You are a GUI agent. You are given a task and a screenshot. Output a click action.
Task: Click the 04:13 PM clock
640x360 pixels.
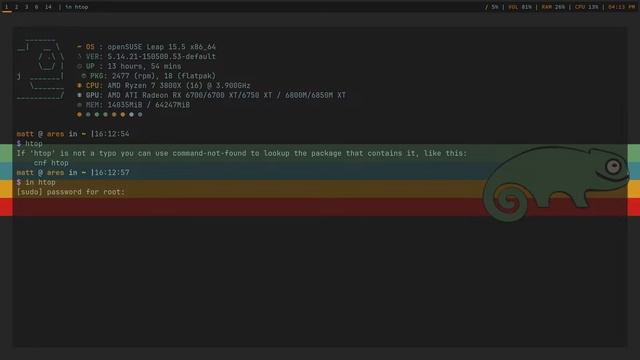pos(622,7)
